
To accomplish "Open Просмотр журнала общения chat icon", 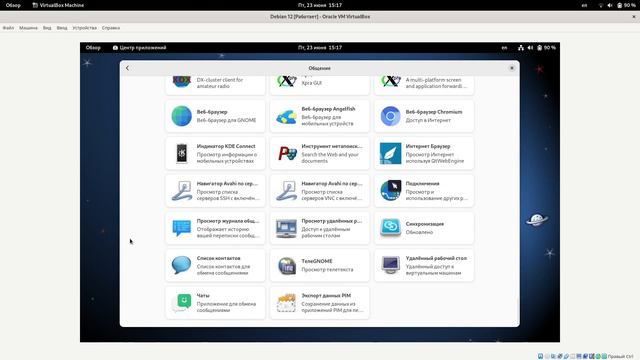I will [x=182, y=228].
